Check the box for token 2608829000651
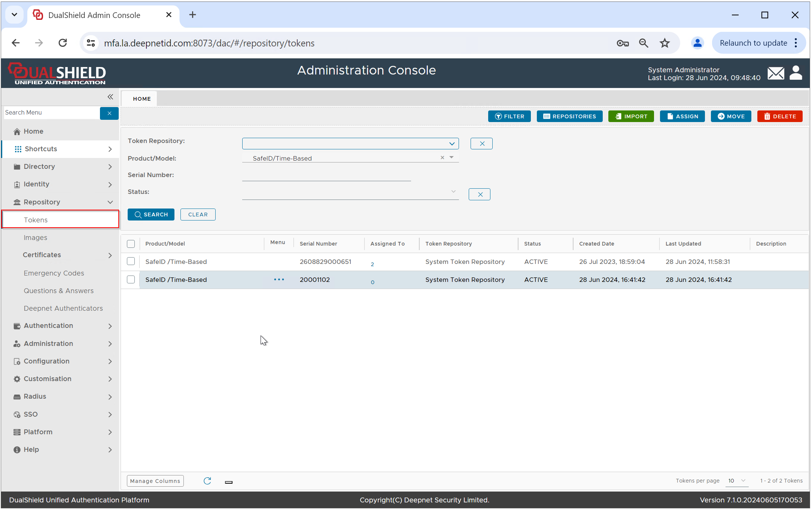This screenshot has width=812, height=511. point(131,262)
